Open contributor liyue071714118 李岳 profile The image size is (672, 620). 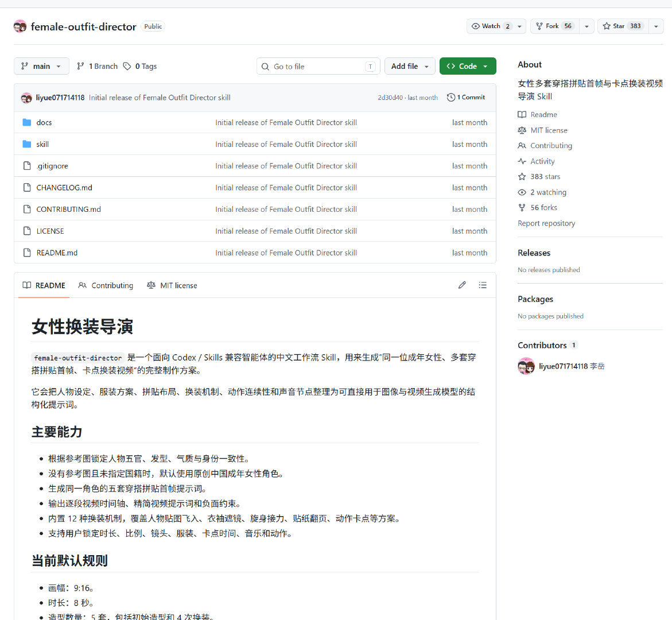pos(572,366)
